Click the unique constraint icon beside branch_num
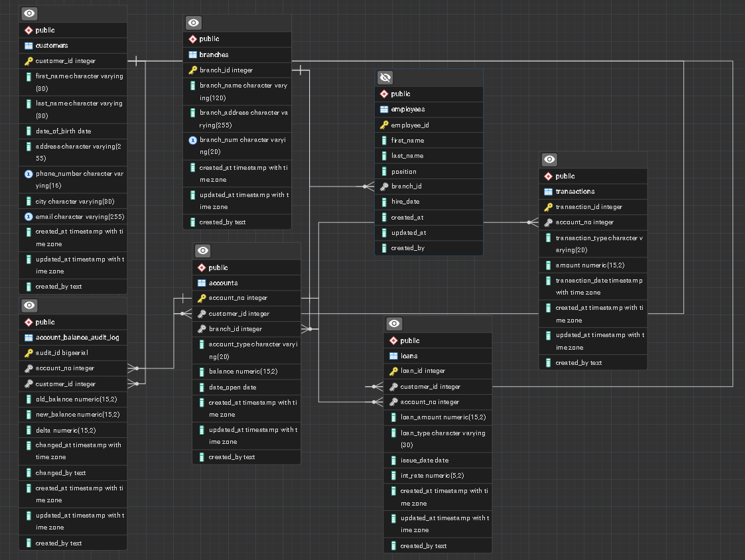Image resolution: width=745 pixels, height=560 pixels. (x=193, y=140)
